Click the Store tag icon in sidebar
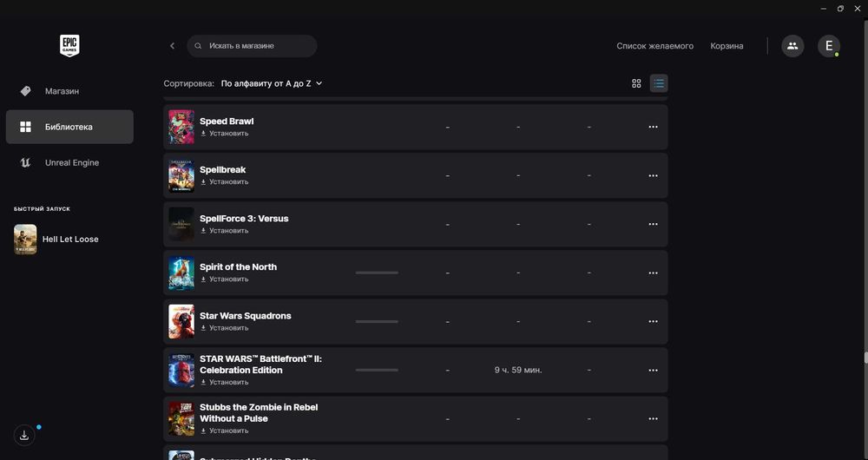The image size is (868, 460). 25,91
